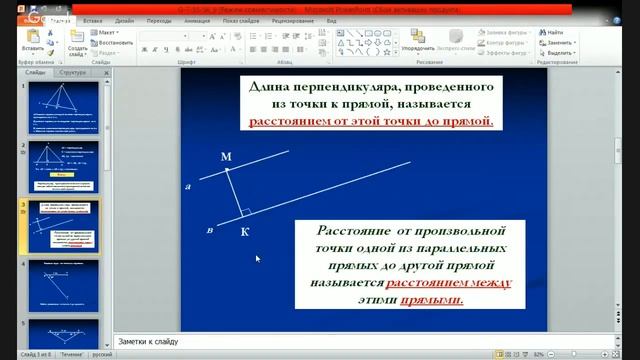
Task: Switch to the Вставка ribbon tab
Action: click(x=93, y=21)
